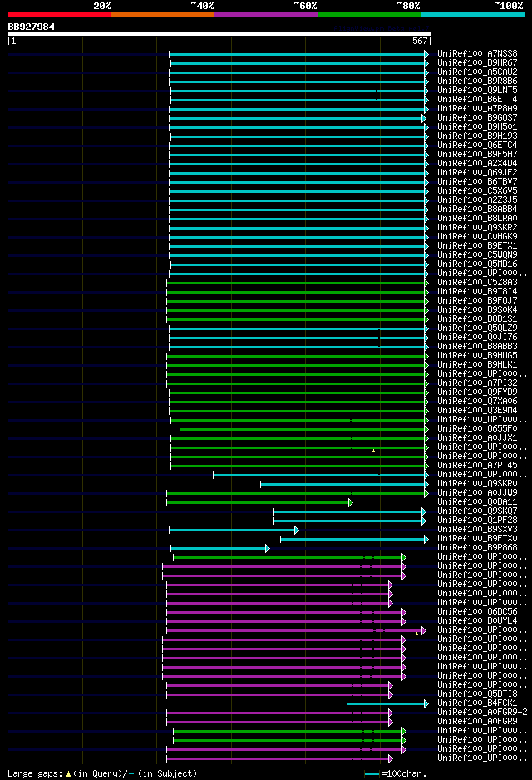Choose UniRef100_B6ETT4 from the hit list
This screenshot has height=780, width=532.
tap(477, 100)
